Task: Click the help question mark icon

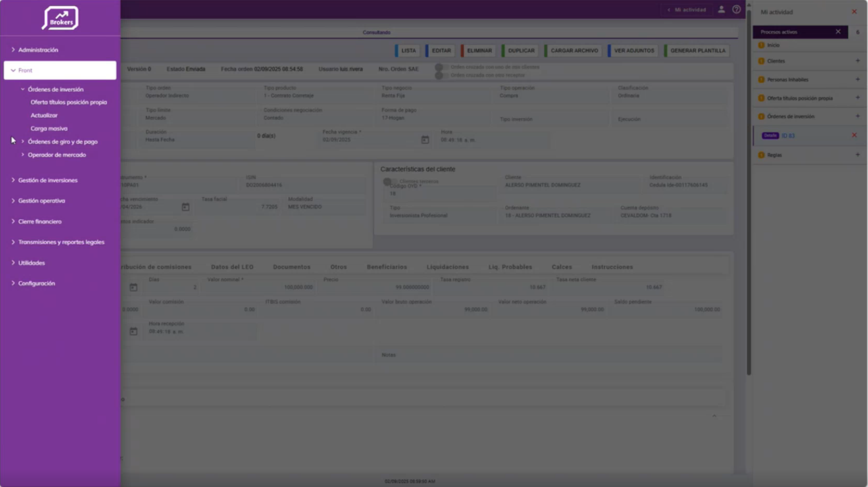Action: 736,9
